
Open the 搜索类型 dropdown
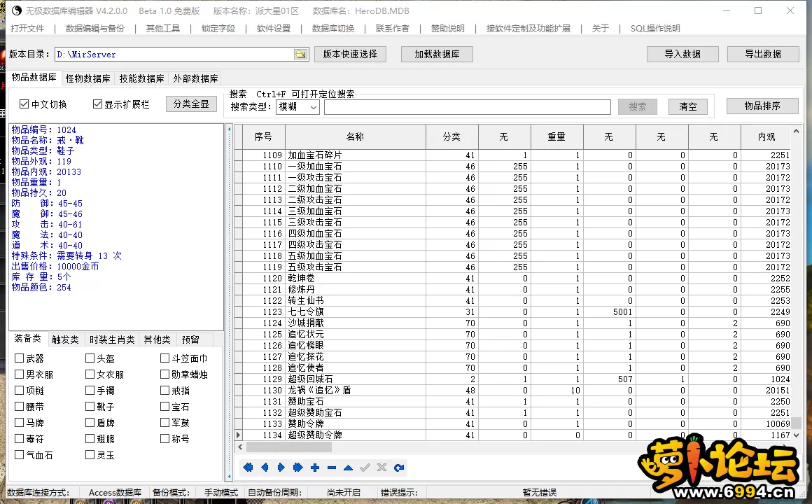tap(297, 106)
